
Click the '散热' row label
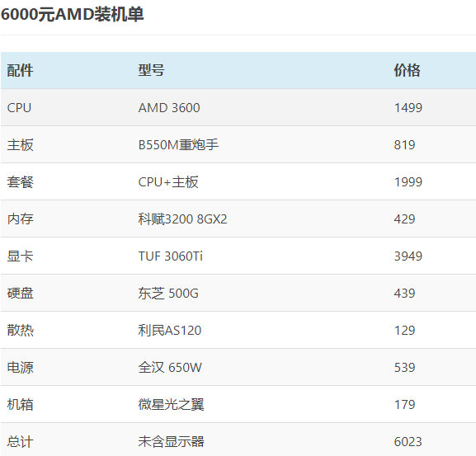(20, 331)
